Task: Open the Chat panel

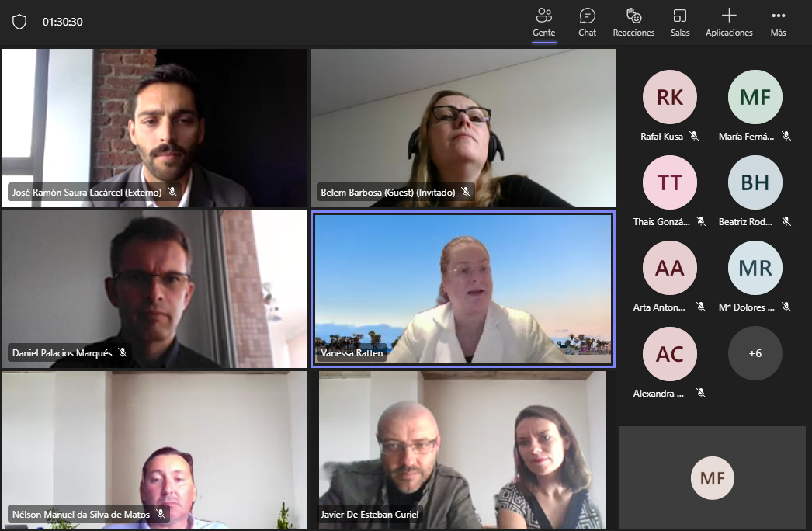Action: click(x=587, y=23)
